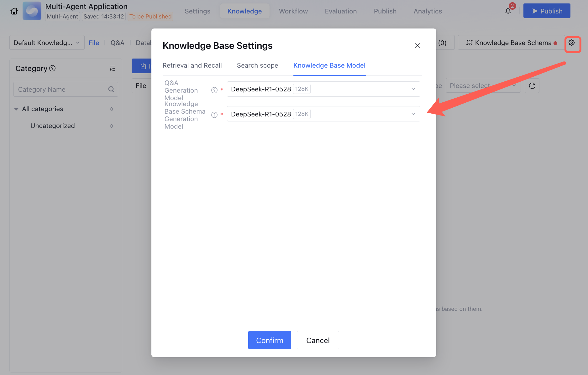Click help icon beside Q&A Generation Model
The width and height of the screenshot is (588, 375).
click(x=214, y=90)
